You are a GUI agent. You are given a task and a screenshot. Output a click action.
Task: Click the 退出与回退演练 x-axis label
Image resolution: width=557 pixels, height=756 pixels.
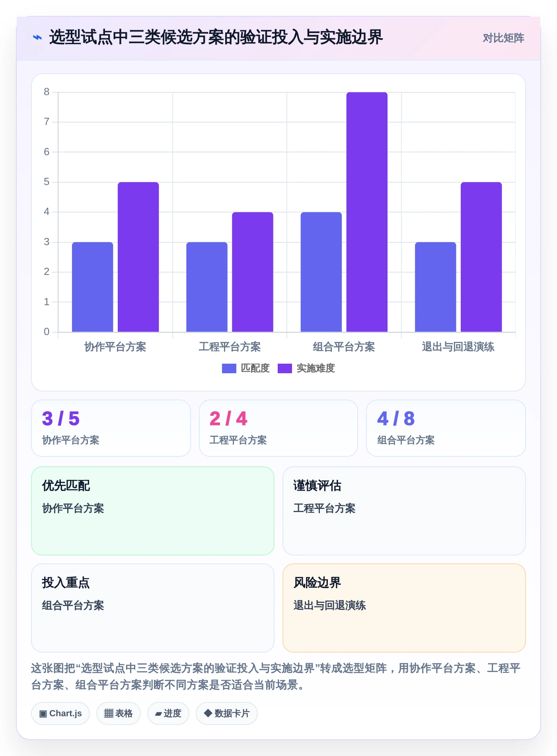tap(458, 347)
